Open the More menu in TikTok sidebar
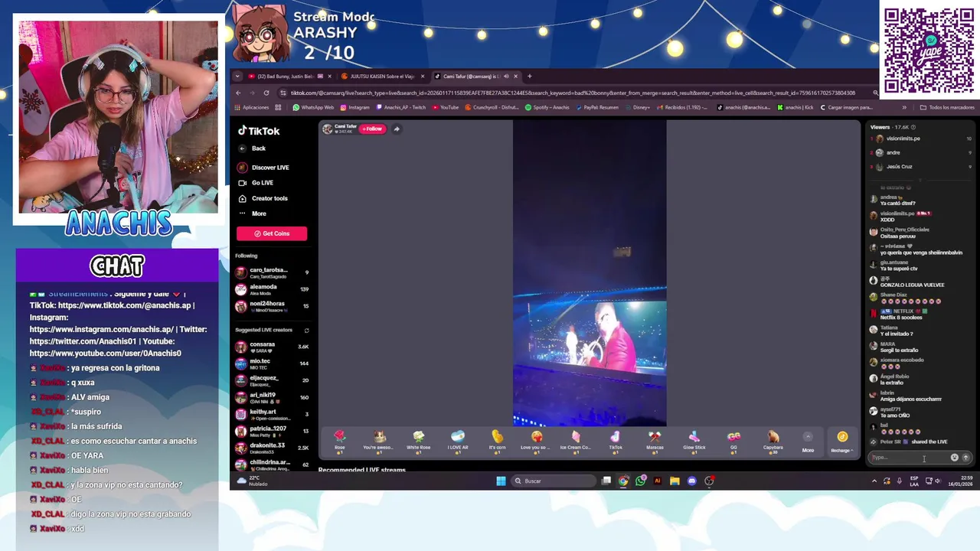 [253, 214]
